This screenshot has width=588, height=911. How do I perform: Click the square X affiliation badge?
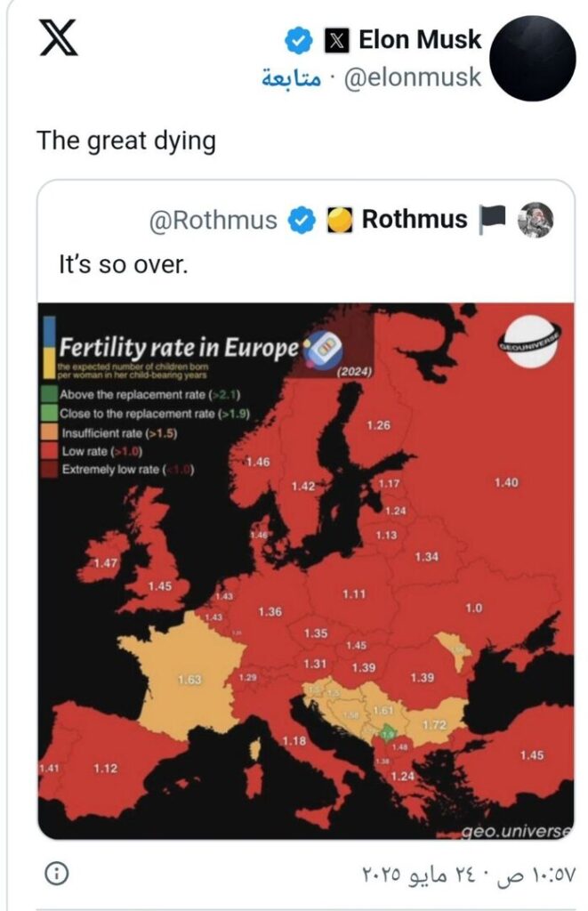point(337,41)
